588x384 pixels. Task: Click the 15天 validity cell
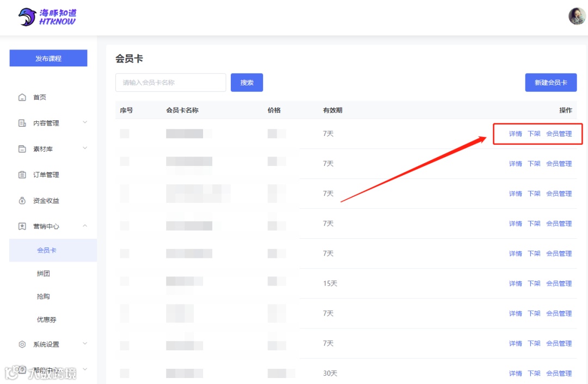[x=330, y=283]
